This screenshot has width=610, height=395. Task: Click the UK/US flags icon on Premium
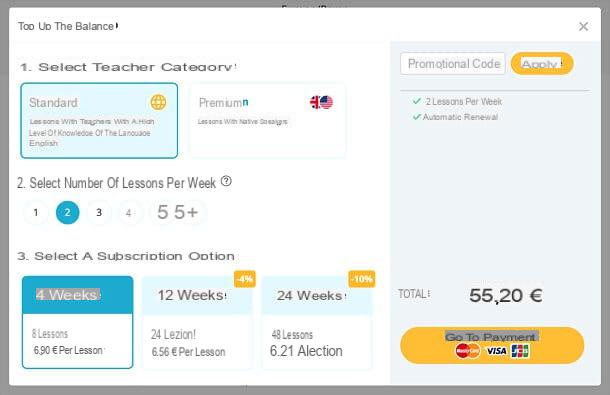(x=321, y=102)
